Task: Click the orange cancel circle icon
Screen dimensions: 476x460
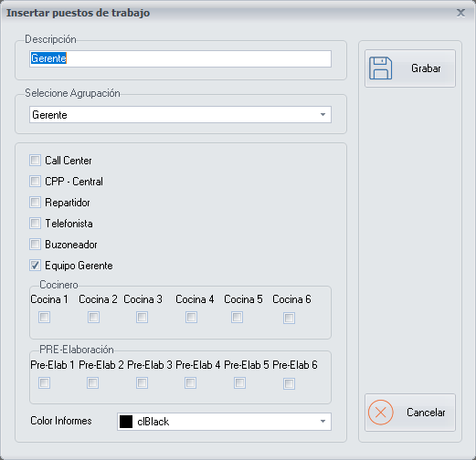Action: 381,413
